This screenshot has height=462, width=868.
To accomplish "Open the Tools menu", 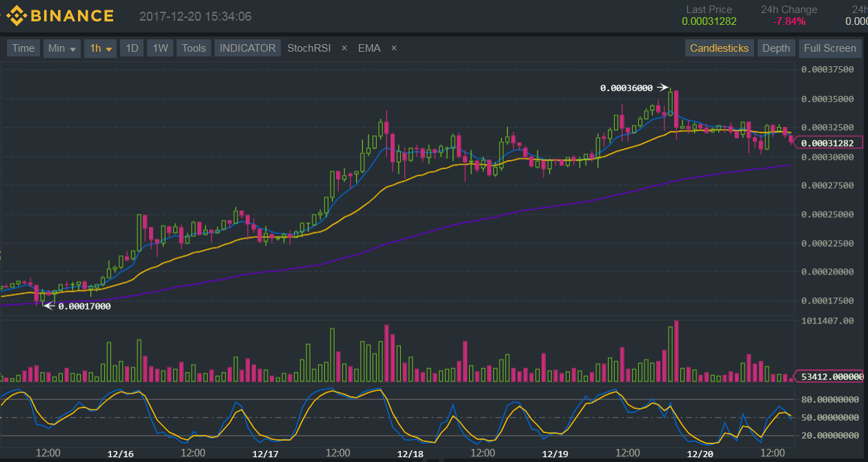I will click(194, 48).
